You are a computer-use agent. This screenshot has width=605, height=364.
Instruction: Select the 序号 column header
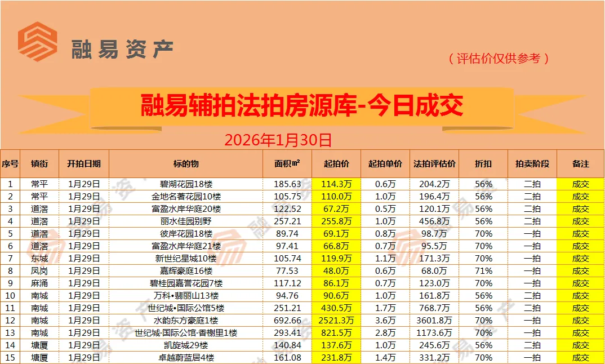click(x=10, y=163)
